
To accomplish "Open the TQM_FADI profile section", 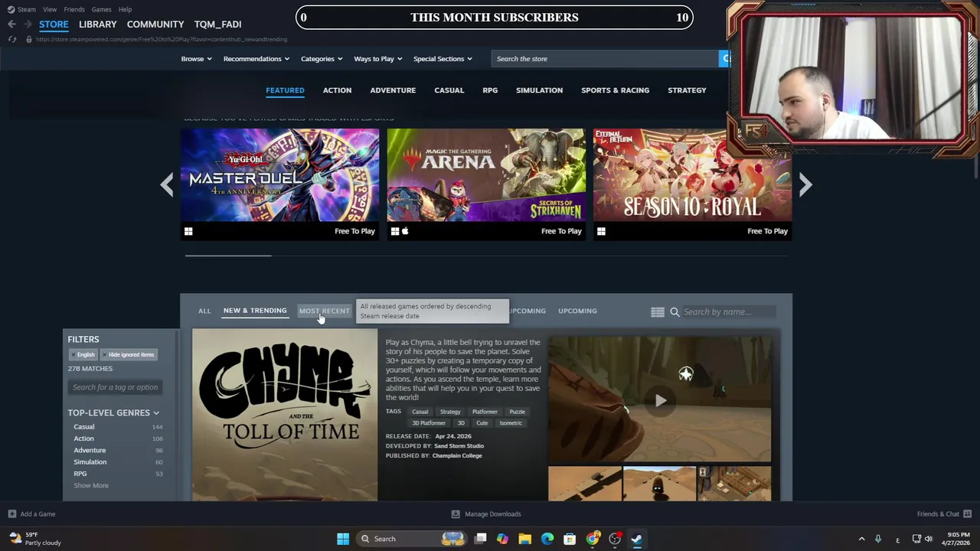I will click(217, 24).
